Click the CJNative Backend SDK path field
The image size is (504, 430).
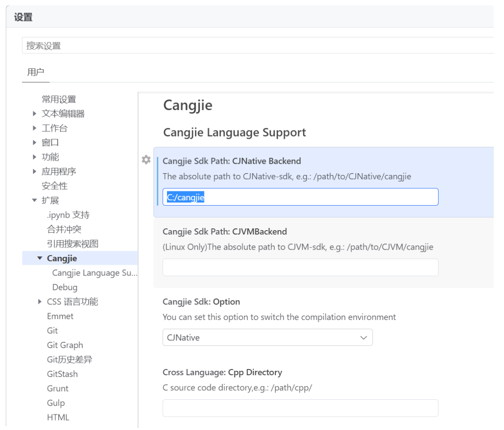[x=301, y=197]
